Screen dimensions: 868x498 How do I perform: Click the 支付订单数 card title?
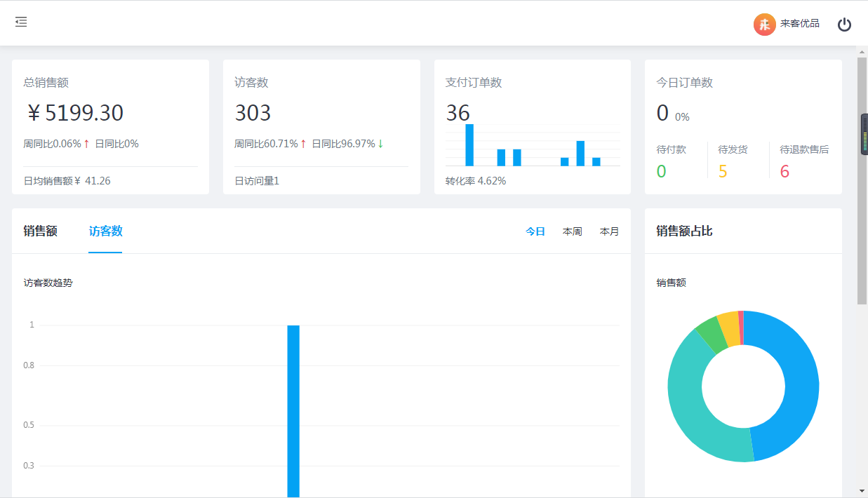(474, 83)
